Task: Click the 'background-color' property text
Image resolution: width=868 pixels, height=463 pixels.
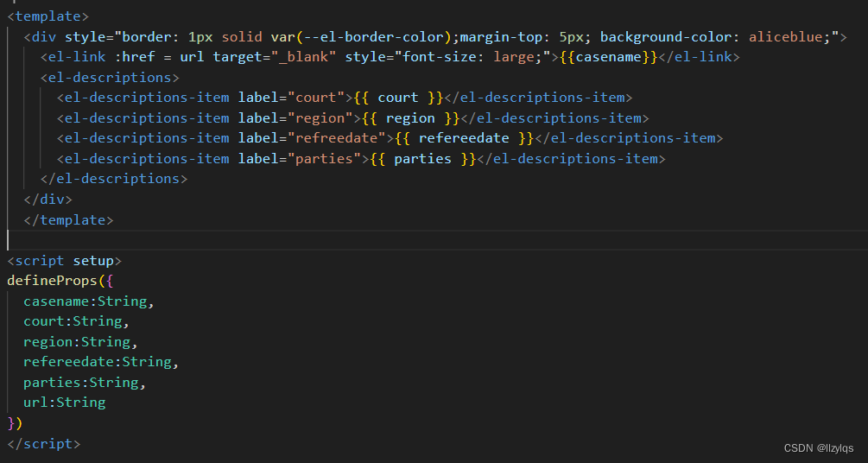Action: (x=666, y=37)
